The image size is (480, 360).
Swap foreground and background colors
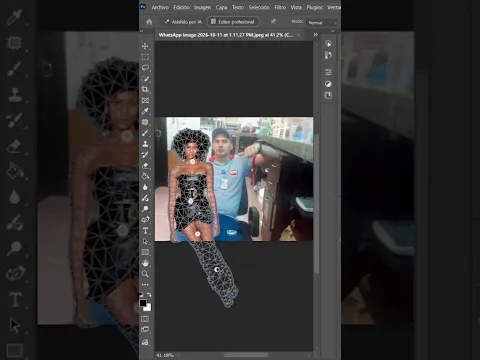point(149,295)
